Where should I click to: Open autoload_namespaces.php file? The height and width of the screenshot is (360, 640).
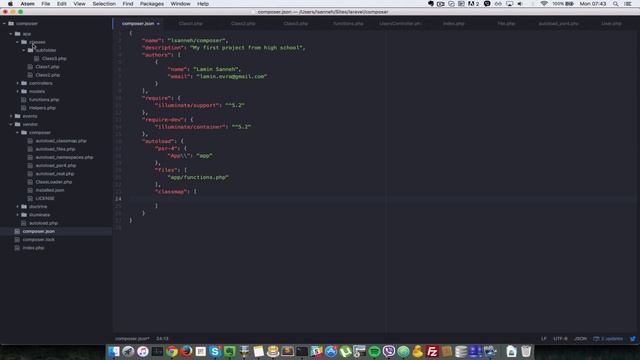[64, 157]
